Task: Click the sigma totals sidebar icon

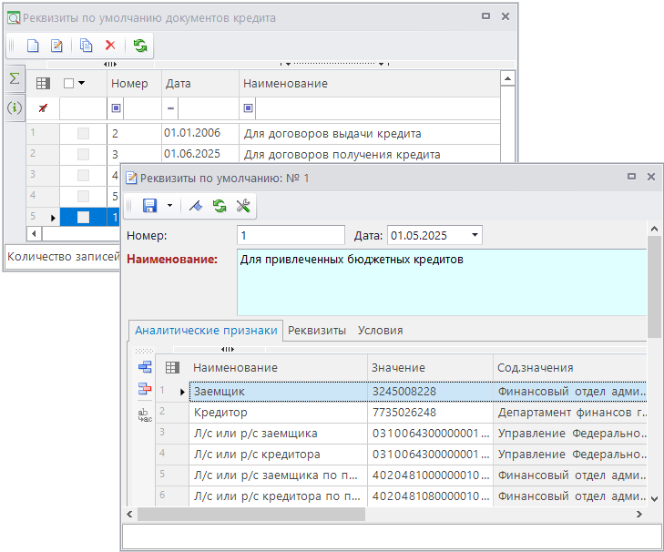Action: pos(14,79)
